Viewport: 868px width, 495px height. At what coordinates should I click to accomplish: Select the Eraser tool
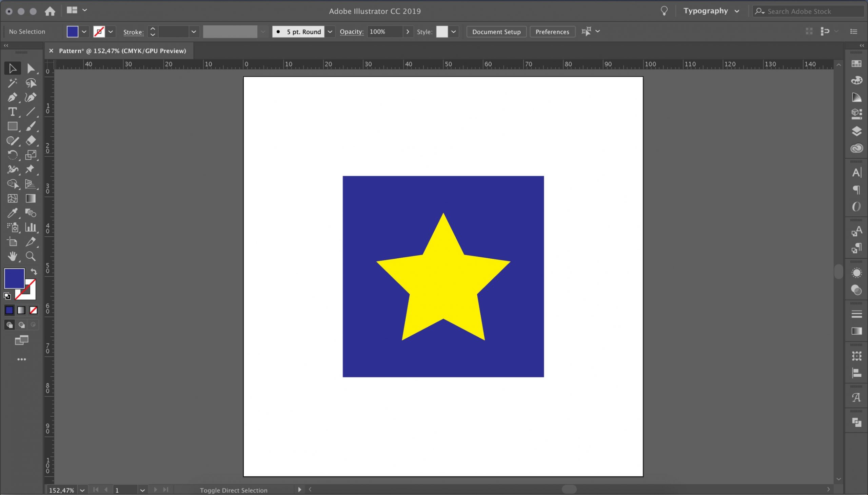click(31, 140)
